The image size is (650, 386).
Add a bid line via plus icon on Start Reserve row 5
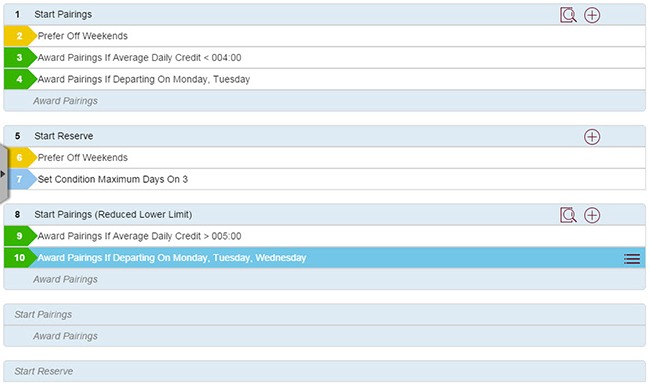tap(592, 137)
